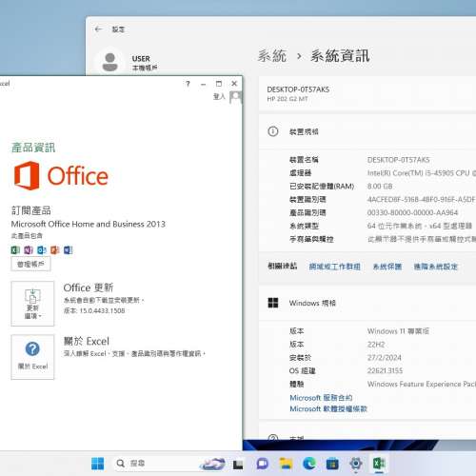This screenshot has width=476, height=476.
Task: Click the 27/2/2024 install date value
Action: 385,358
